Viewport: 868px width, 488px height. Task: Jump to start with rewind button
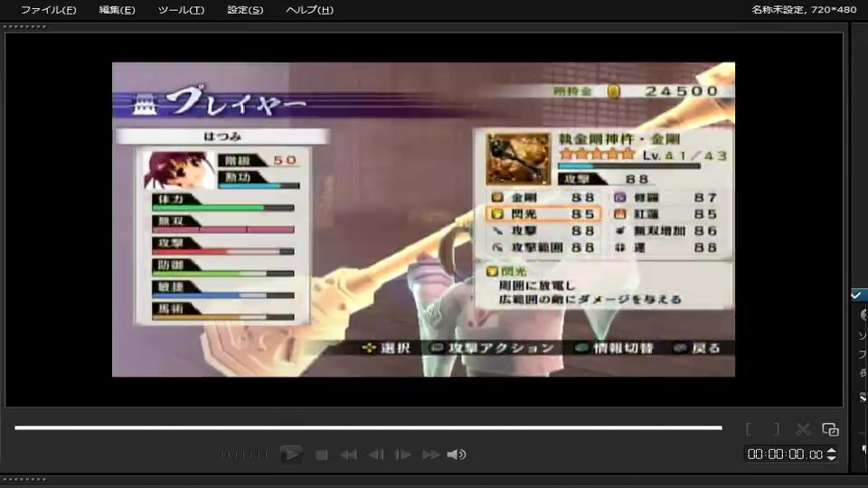click(x=348, y=455)
